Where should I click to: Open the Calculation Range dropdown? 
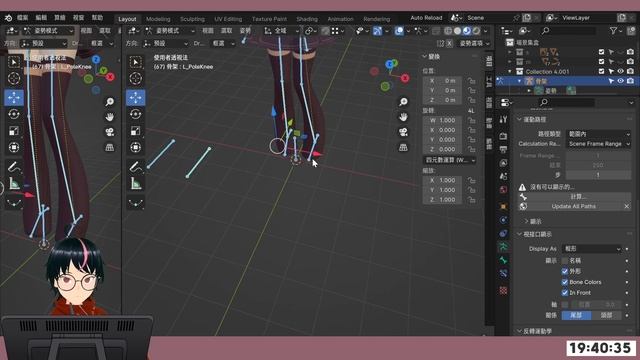[x=598, y=144]
